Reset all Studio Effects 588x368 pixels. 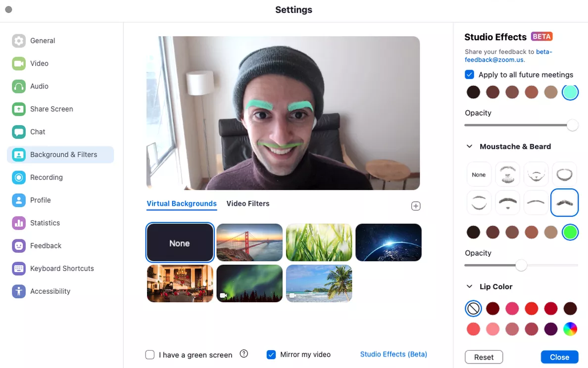point(484,357)
